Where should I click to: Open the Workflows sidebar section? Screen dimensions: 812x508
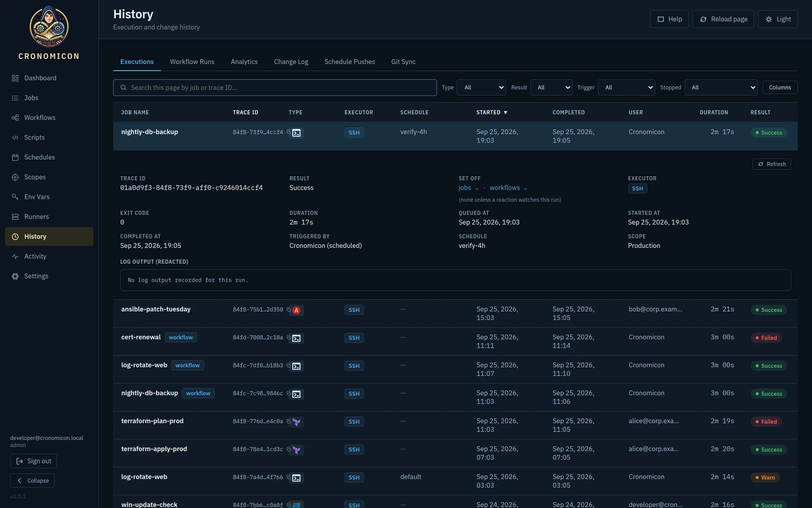(x=49, y=118)
